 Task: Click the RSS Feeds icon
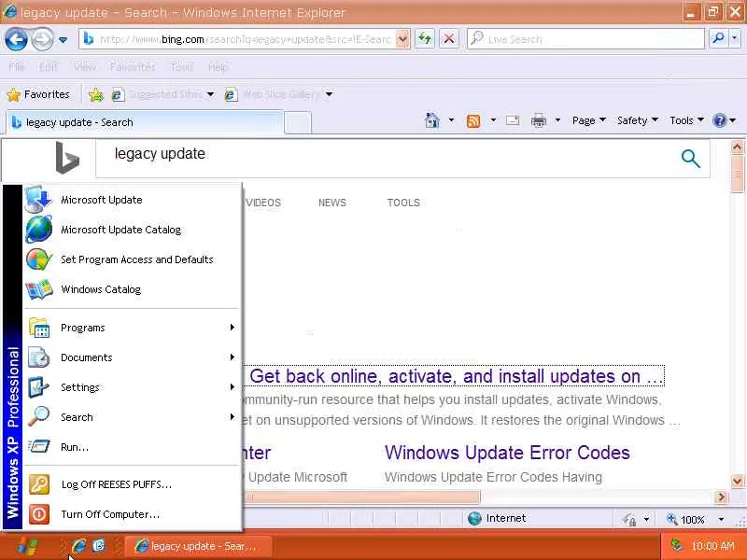(473, 121)
